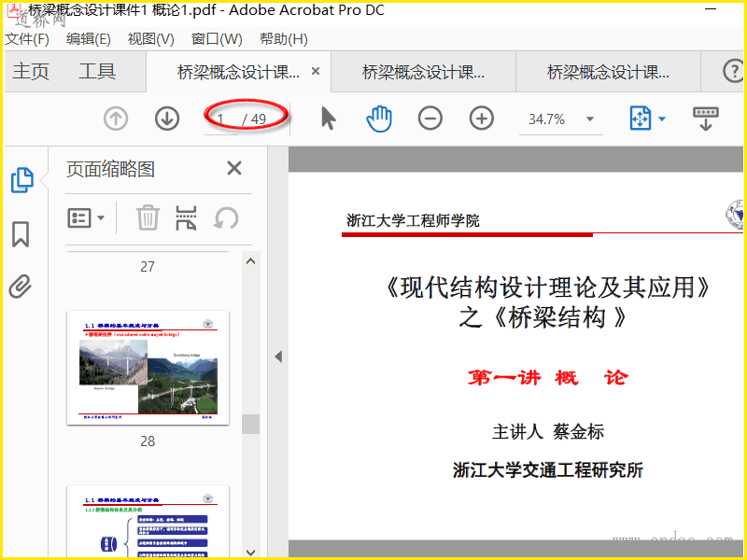
Task: Collapse navigation pane with left arrow
Action: [x=278, y=357]
